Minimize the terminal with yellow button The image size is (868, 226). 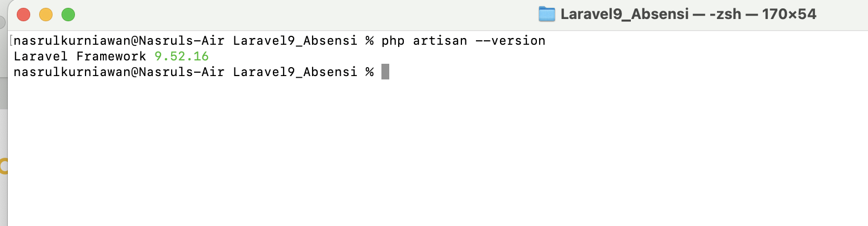point(46,15)
